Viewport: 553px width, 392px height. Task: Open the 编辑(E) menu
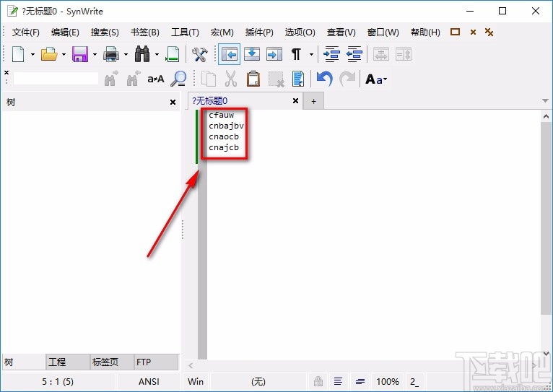point(65,32)
